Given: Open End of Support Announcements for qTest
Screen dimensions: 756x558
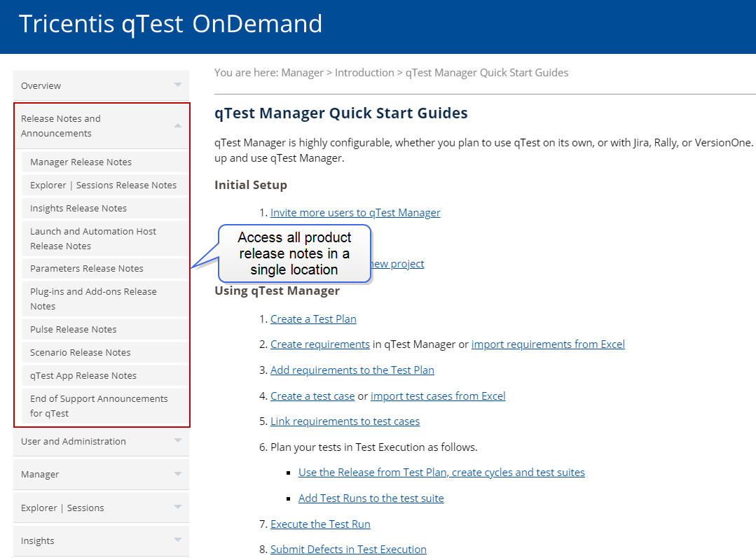Looking at the screenshot, I should (105, 406).
